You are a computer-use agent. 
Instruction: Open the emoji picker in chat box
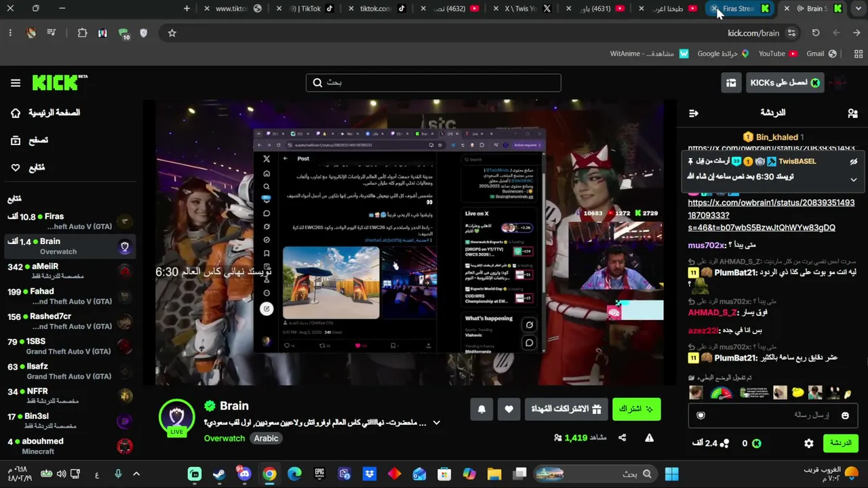coord(845,415)
